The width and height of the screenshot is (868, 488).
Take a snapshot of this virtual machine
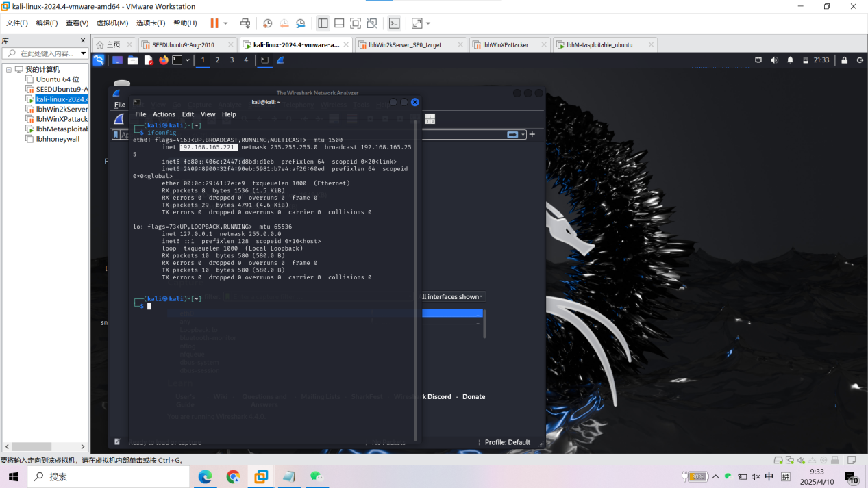pos(268,23)
